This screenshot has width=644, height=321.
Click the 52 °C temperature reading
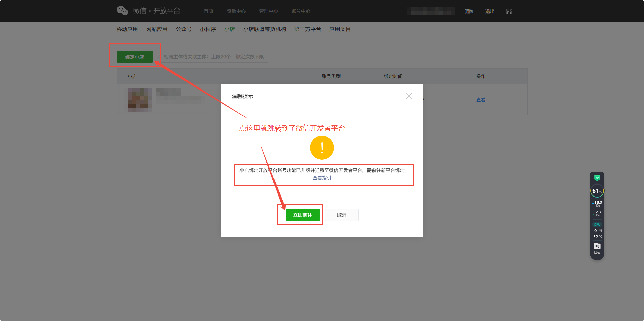tap(598, 237)
